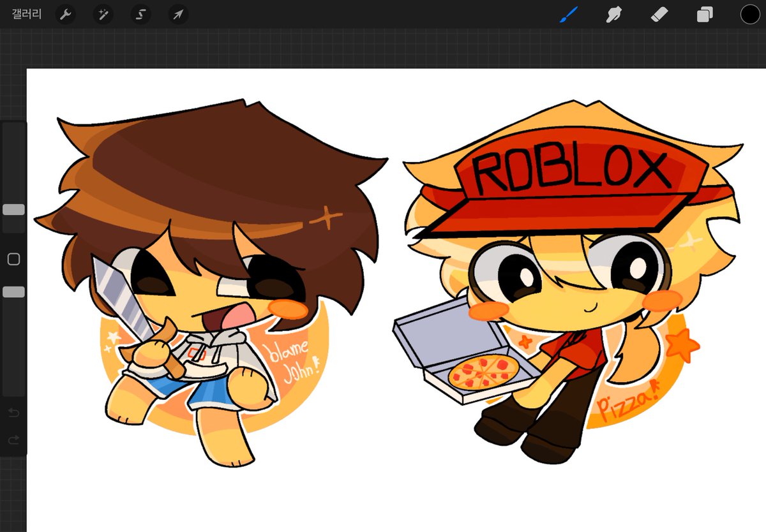Select the Brush tool
The image size is (766, 532).
coord(568,14)
